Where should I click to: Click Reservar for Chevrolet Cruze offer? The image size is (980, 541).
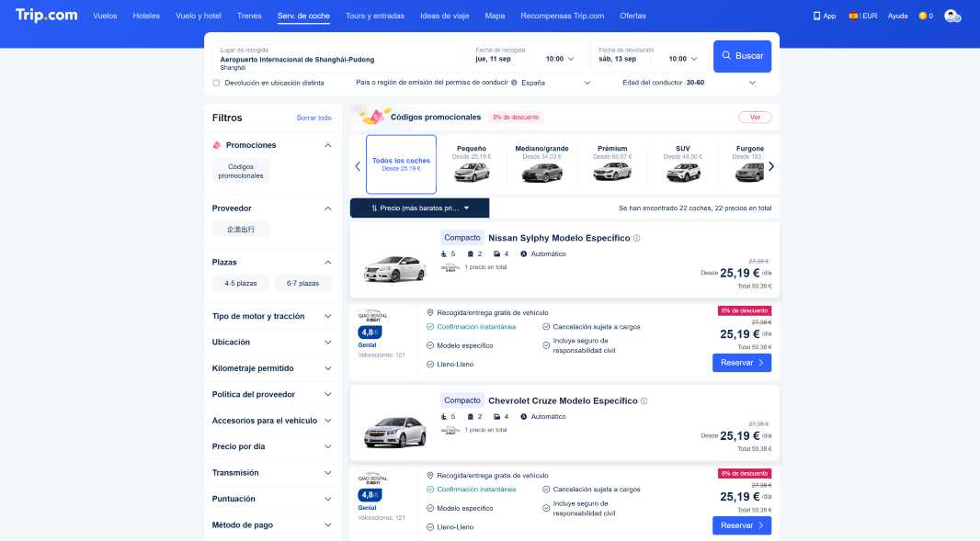click(x=742, y=525)
